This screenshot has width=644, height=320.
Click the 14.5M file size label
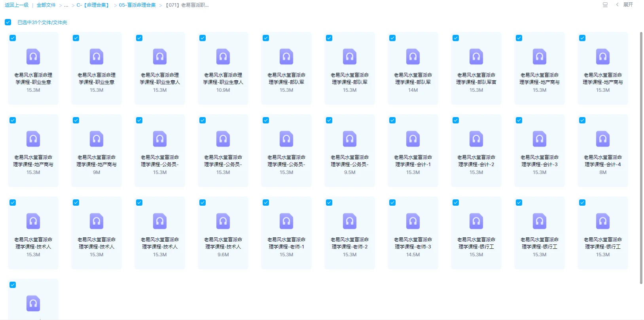point(413,255)
